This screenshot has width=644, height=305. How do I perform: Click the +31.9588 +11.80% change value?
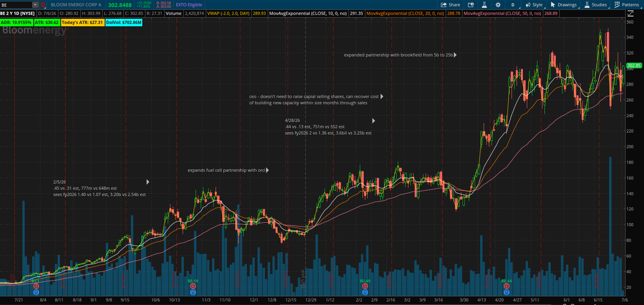point(144,5)
